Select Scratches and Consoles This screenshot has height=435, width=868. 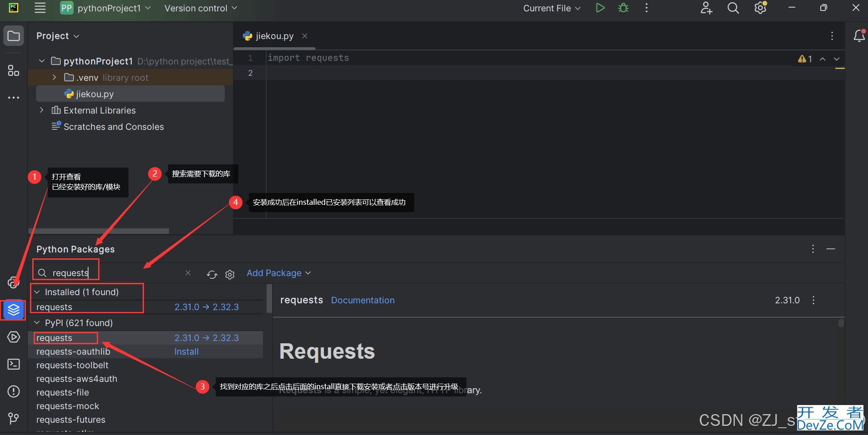(114, 127)
